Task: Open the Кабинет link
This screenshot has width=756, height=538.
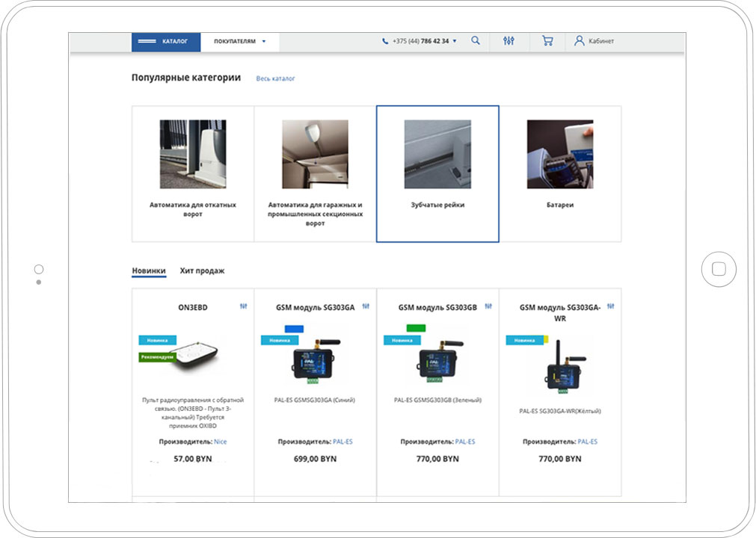Action: [x=601, y=41]
